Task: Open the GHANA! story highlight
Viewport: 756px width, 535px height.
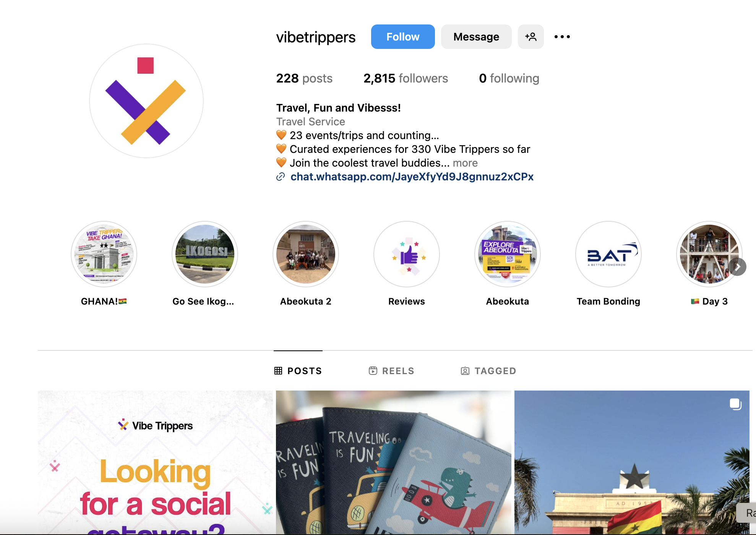Action: coord(104,254)
